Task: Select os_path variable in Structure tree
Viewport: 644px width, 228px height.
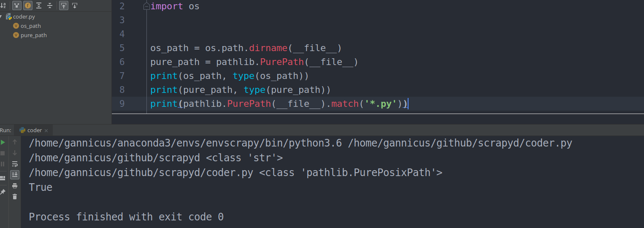Action: click(x=31, y=26)
